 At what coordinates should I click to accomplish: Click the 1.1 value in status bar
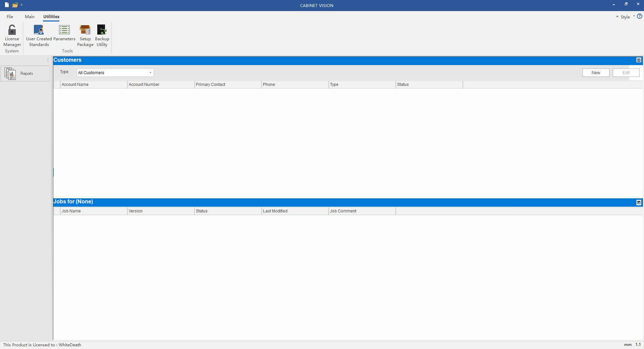click(638, 345)
